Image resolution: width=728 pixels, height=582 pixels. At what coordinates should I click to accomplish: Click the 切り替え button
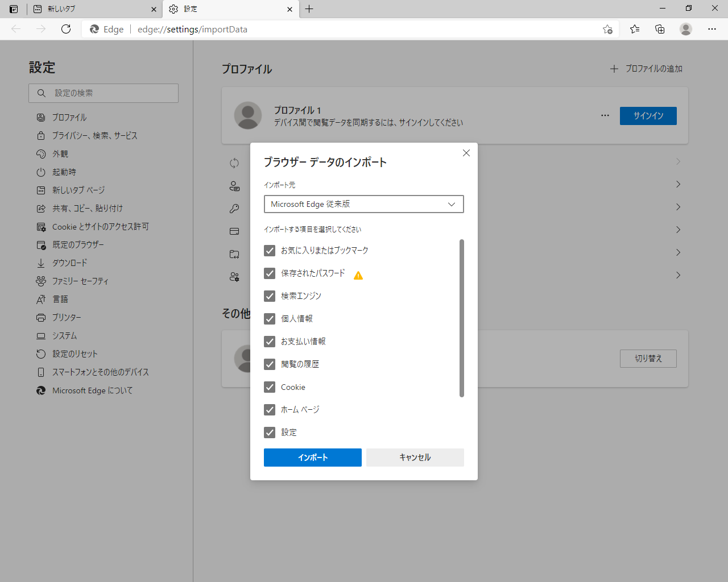(x=648, y=359)
